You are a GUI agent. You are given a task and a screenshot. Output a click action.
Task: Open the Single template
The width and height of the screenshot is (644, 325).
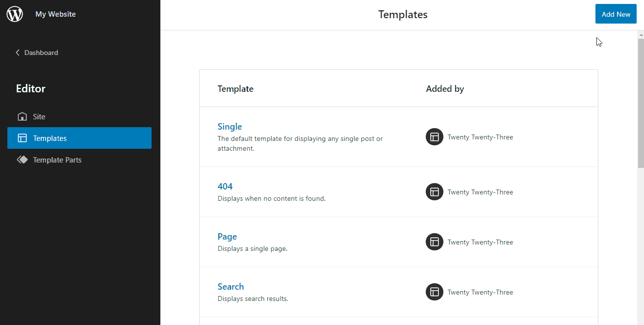coord(230,126)
